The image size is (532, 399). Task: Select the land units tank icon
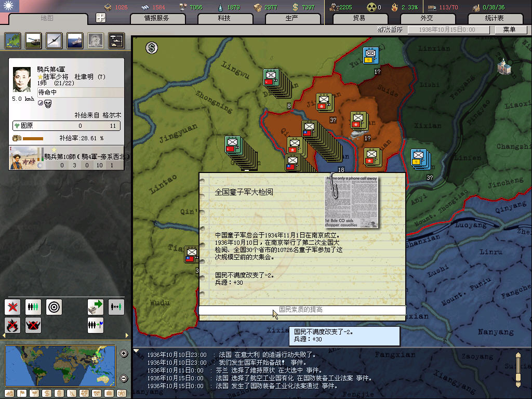tap(33, 40)
